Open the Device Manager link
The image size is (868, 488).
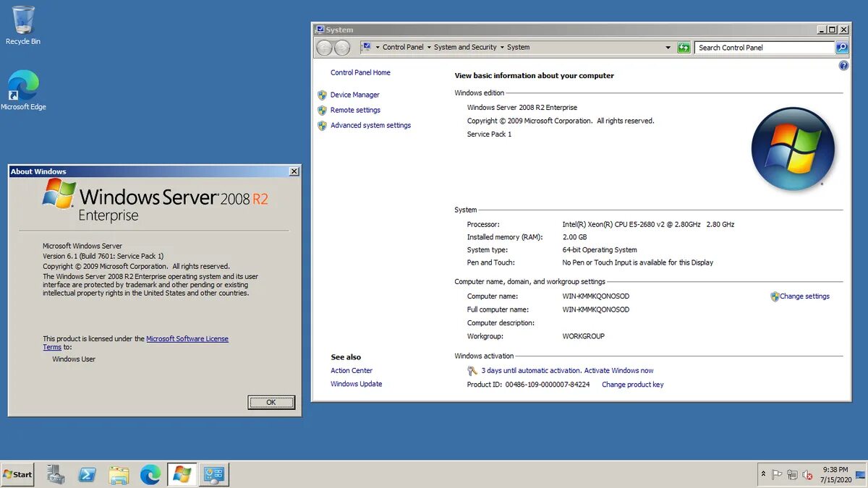(354, 95)
